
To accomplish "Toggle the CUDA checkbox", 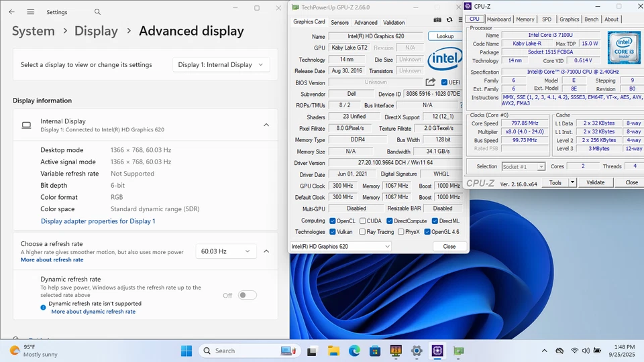I will pos(363,221).
